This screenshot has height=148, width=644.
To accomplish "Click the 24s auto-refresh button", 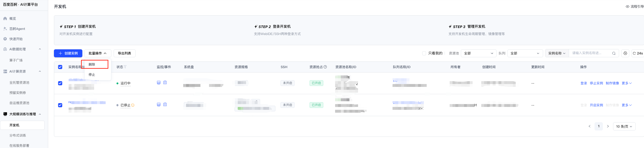I will pos(638,53).
